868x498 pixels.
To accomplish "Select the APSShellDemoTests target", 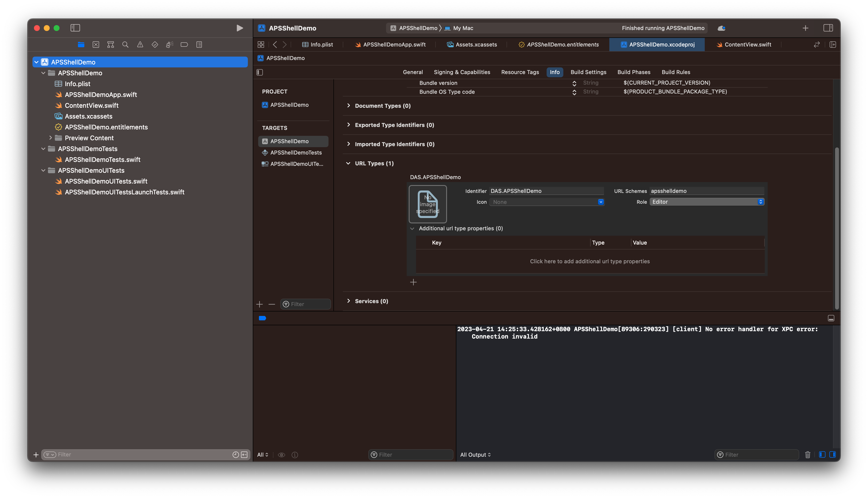I will pos(293,153).
